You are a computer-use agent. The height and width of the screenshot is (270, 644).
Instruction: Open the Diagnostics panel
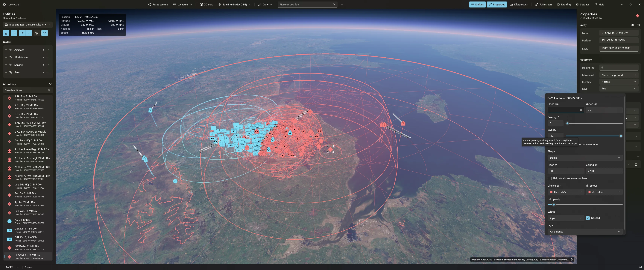[519, 4]
